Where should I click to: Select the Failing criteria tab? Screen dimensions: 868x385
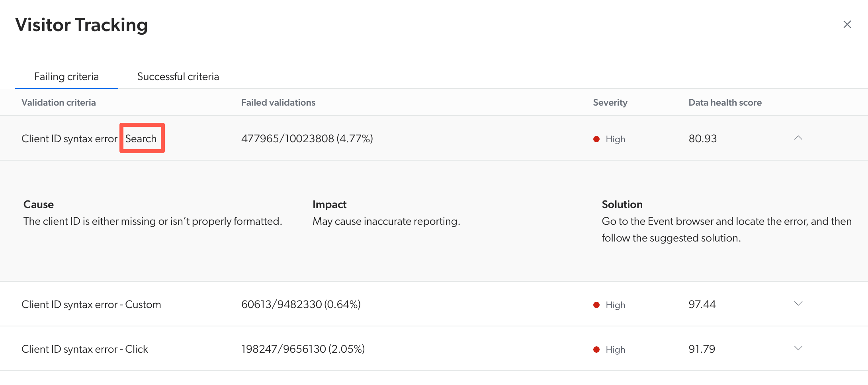pyautogui.click(x=66, y=76)
